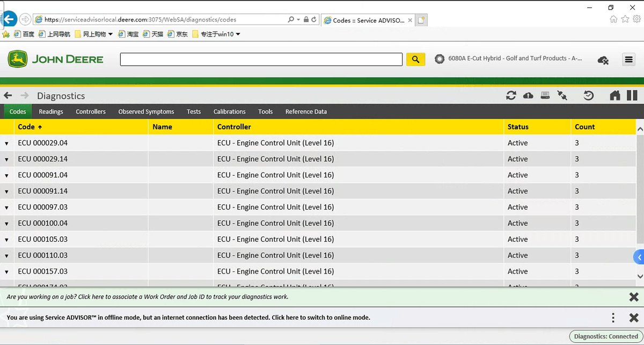The image size is (644, 345).
Task: Pause diagnostics with the pause icon
Action: pos(632,96)
